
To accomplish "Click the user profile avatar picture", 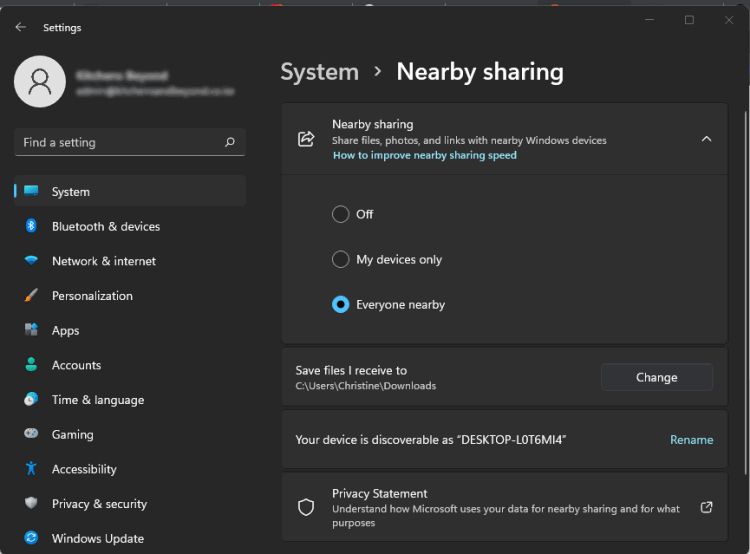I will coord(40,81).
